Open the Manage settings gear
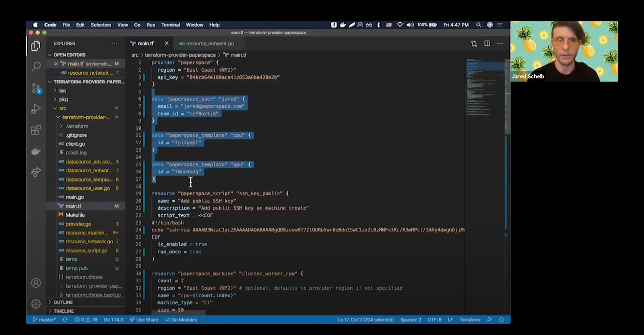644x335 pixels. click(x=36, y=304)
